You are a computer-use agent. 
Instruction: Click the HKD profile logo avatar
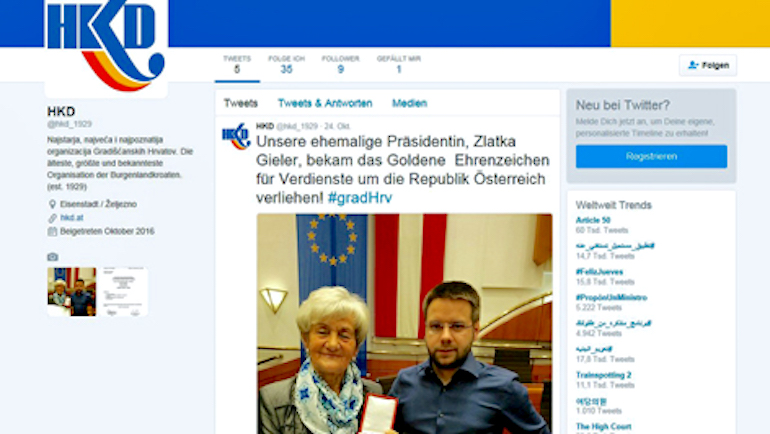point(106,47)
